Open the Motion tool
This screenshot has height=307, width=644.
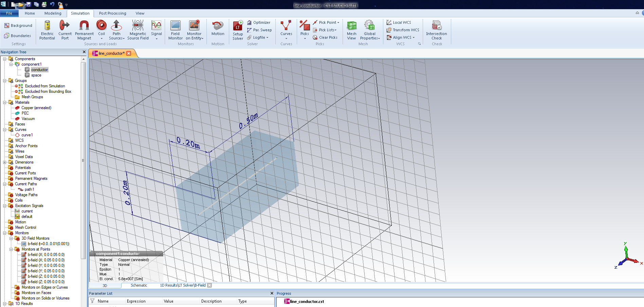pos(218,28)
